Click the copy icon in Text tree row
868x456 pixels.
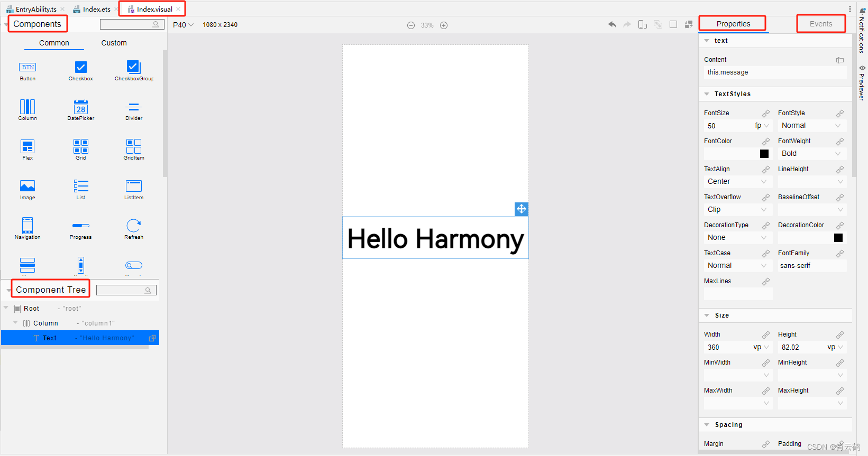152,338
